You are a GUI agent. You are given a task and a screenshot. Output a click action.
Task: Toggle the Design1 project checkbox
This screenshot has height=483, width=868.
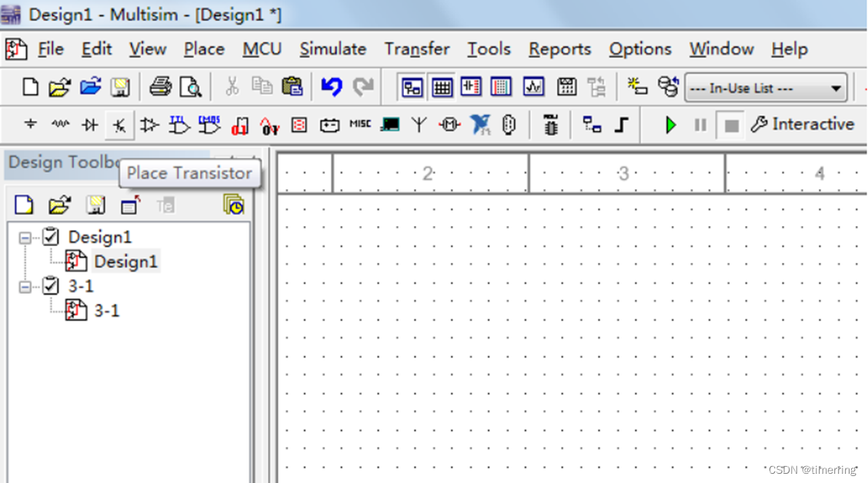click(x=50, y=236)
